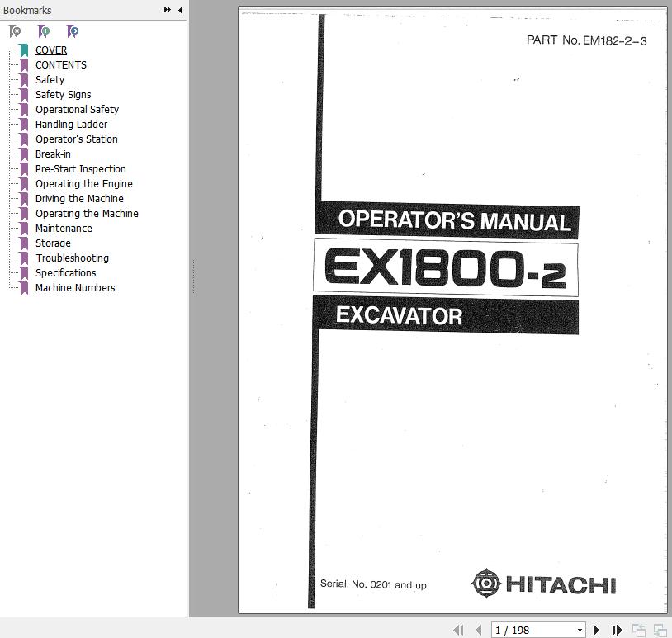672x638 pixels.
Task: Click the previous view icon in status bar
Action: point(639,630)
